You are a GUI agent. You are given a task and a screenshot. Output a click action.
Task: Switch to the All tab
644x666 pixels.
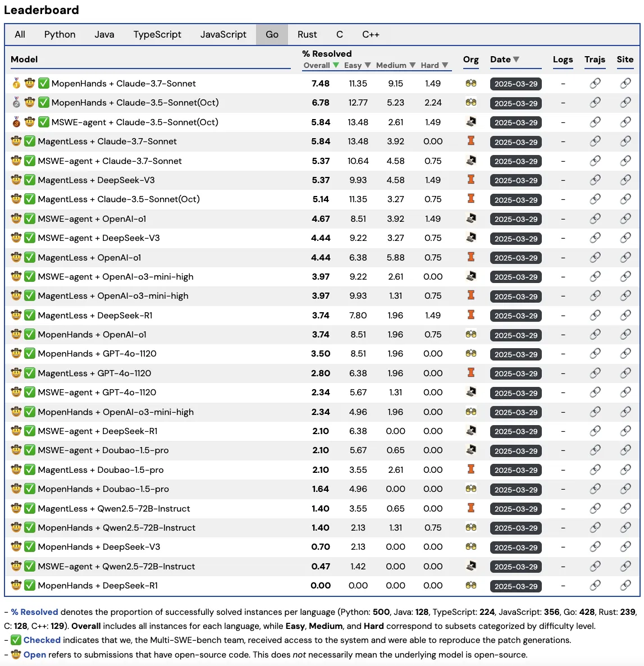coord(20,34)
